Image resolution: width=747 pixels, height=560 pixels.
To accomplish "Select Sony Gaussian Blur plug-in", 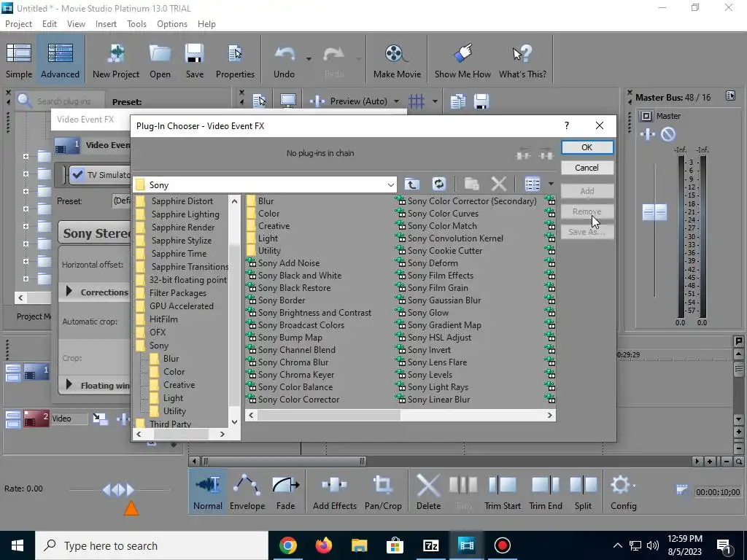I will [444, 300].
